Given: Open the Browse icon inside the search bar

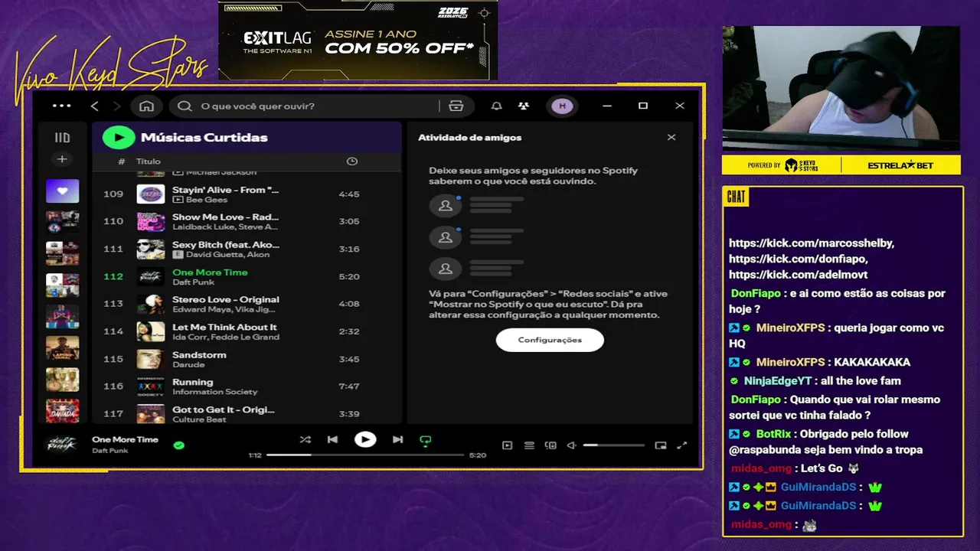Looking at the screenshot, I should click(x=456, y=106).
